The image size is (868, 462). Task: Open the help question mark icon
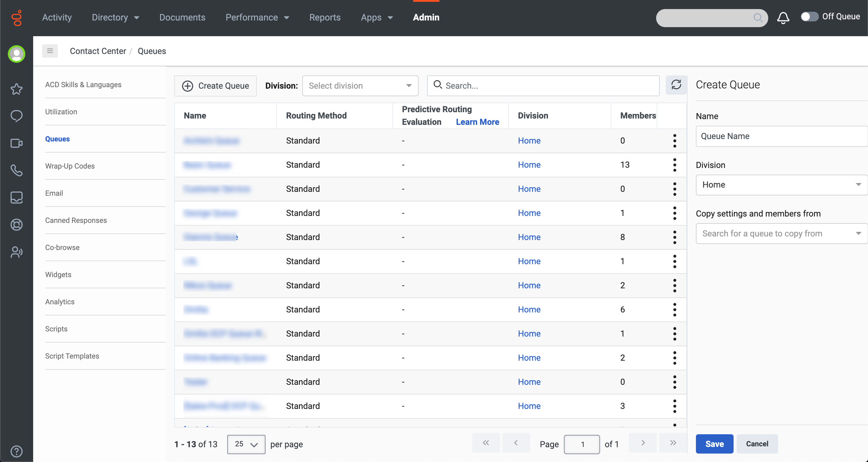tap(16, 451)
